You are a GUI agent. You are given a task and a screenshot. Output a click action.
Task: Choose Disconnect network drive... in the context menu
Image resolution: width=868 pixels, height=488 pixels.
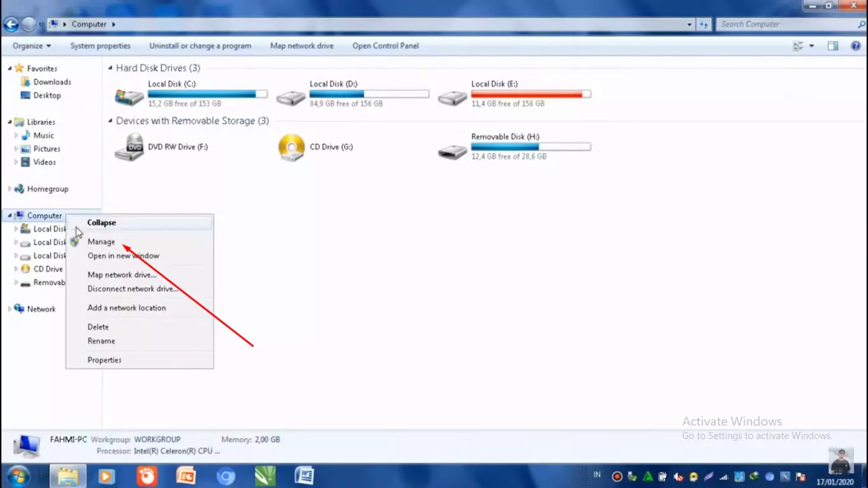click(140, 289)
